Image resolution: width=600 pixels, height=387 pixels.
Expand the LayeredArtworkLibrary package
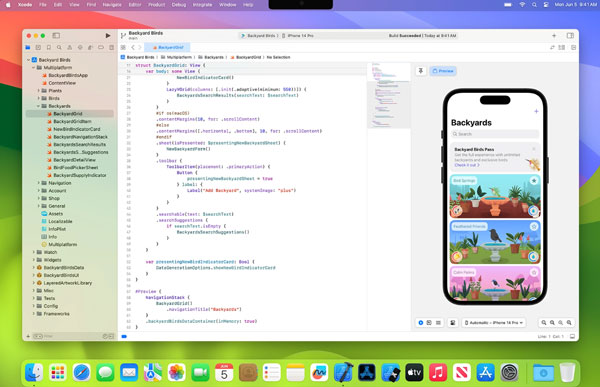(x=34, y=283)
